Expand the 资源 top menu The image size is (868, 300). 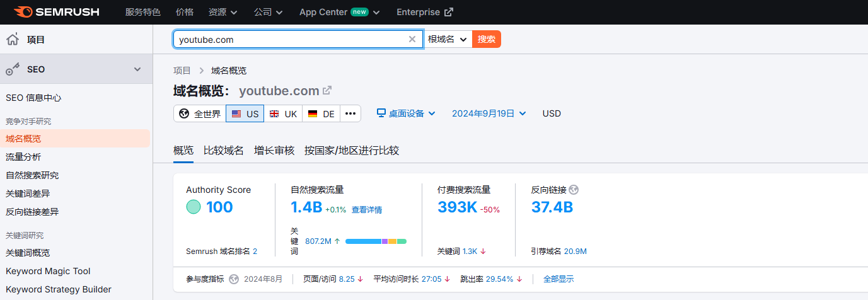click(223, 12)
